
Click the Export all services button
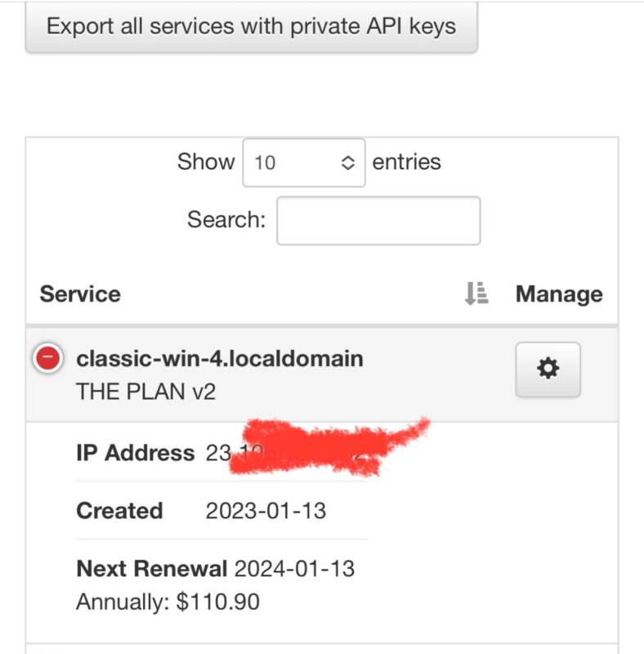(251, 26)
